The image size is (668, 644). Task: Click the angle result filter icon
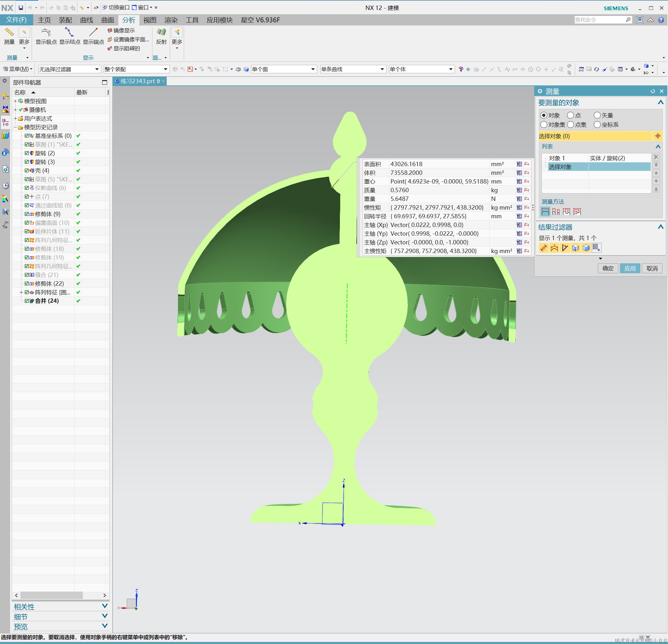565,248
